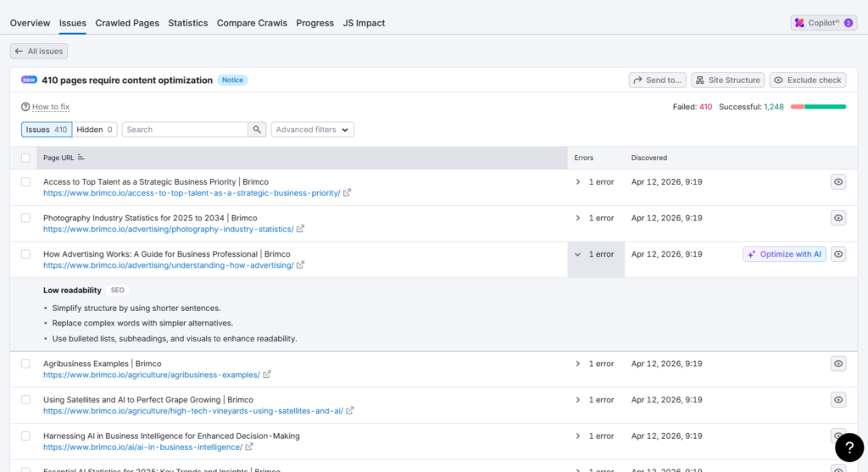Click the 'Successful: 1,248' count text
This screenshot has height=472, width=868.
(751, 107)
